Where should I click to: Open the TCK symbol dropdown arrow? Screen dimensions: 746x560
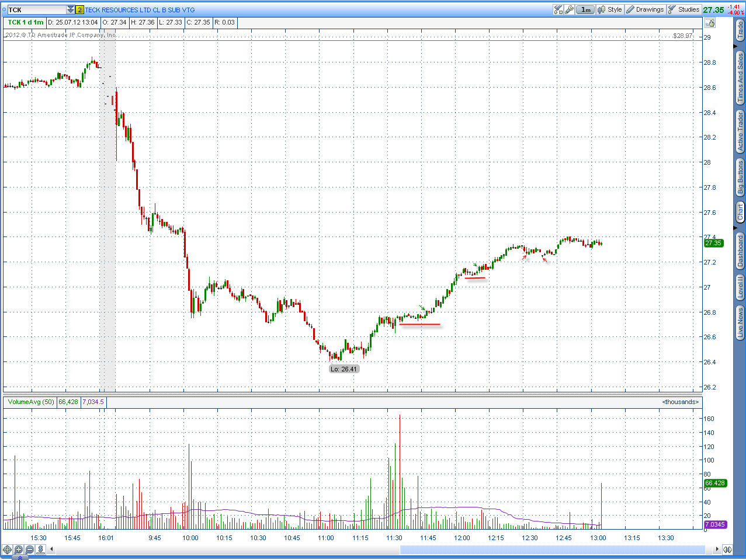click(x=71, y=10)
